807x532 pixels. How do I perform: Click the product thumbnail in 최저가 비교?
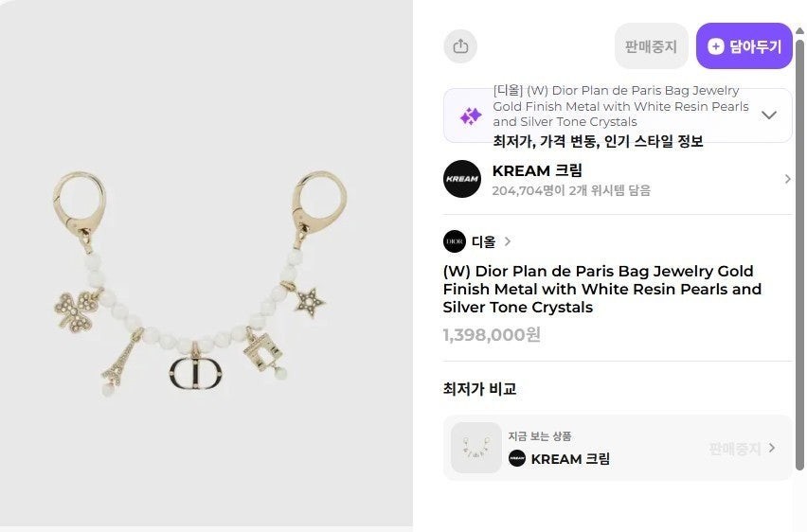(x=476, y=448)
